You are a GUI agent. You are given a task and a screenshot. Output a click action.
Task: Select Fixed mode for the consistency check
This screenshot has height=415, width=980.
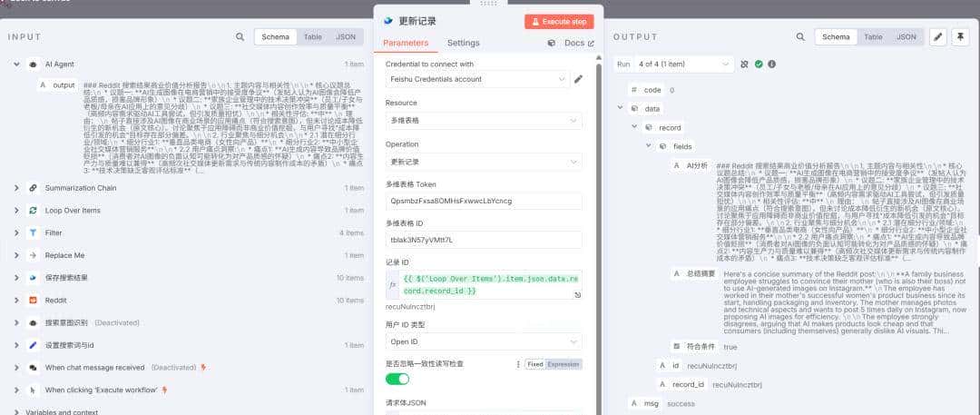pyautogui.click(x=534, y=364)
